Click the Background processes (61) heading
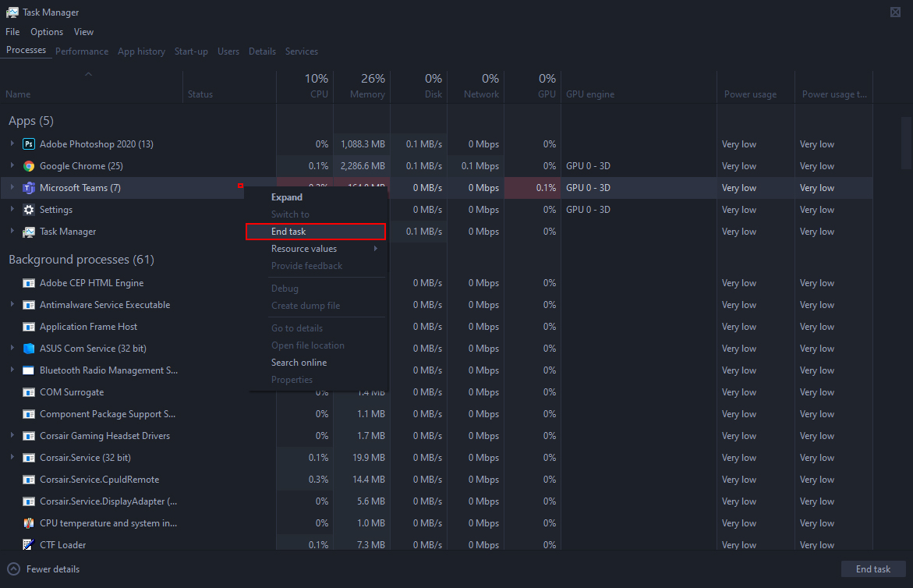This screenshot has height=588, width=913. [82, 260]
